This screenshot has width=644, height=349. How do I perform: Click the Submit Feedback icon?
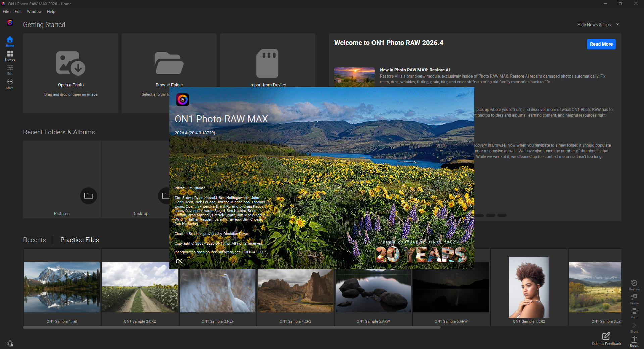coord(606,336)
